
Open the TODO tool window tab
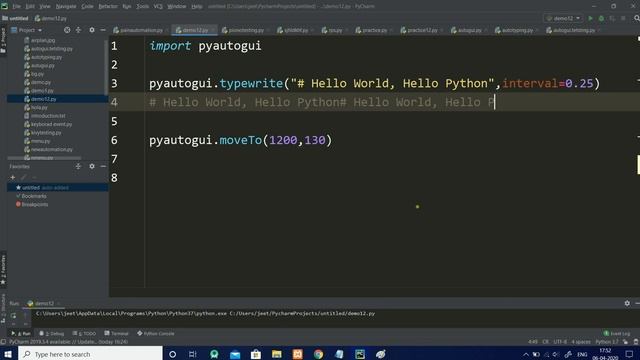[84, 333]
